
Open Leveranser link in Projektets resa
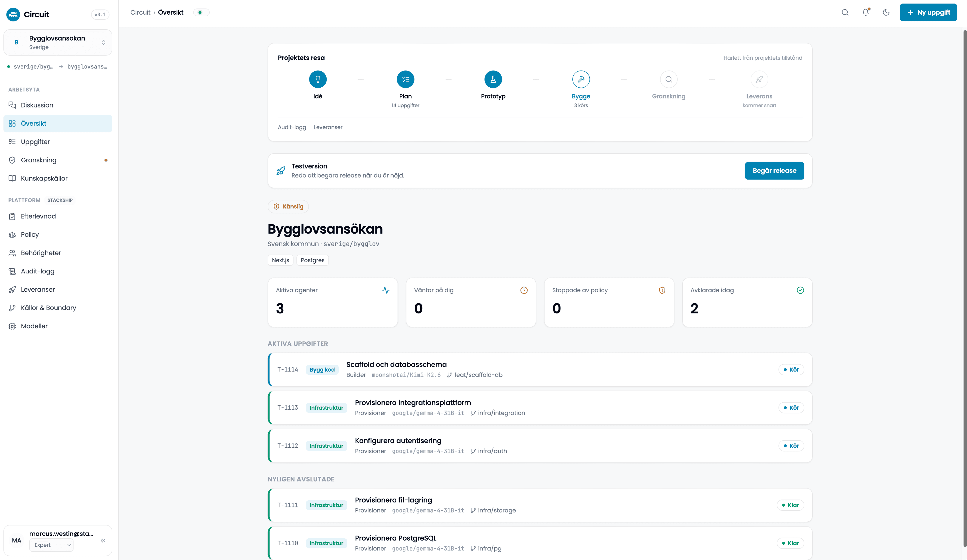(328, 127)
